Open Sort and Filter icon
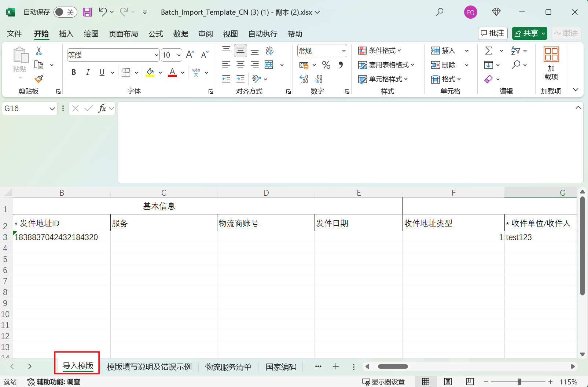The image size is (588, 387). click(x=516, y=51)
